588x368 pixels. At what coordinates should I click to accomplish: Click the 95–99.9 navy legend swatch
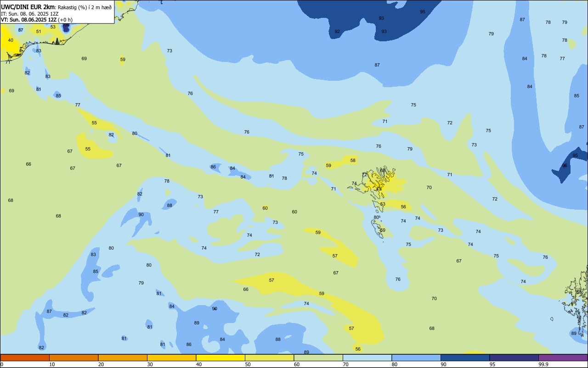point(514,357)
